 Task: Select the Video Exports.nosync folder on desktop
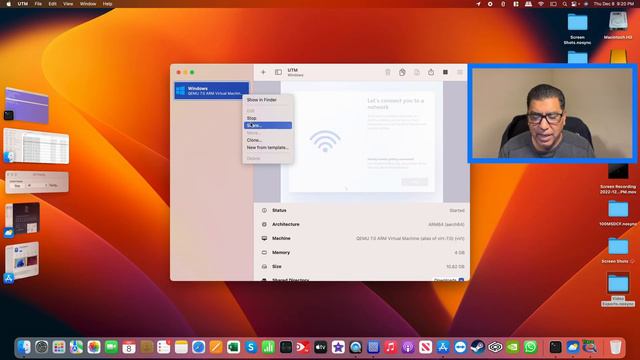tap(618, 289)
